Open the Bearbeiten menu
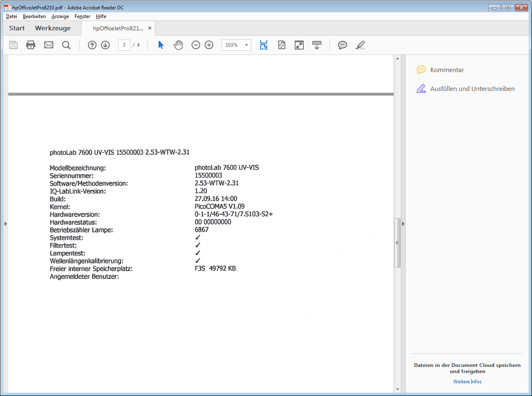The width and height of the screenshot is (532, 396). coord(34,16)
